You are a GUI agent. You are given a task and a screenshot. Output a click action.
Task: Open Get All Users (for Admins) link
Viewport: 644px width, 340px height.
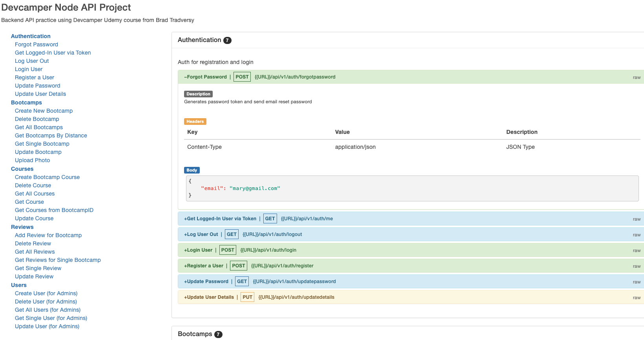point(48,310)
